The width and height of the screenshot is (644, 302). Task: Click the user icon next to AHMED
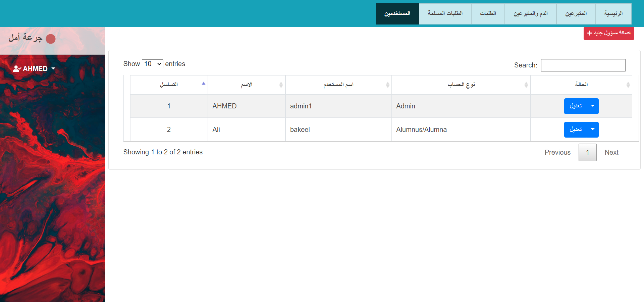coord(17,68)
